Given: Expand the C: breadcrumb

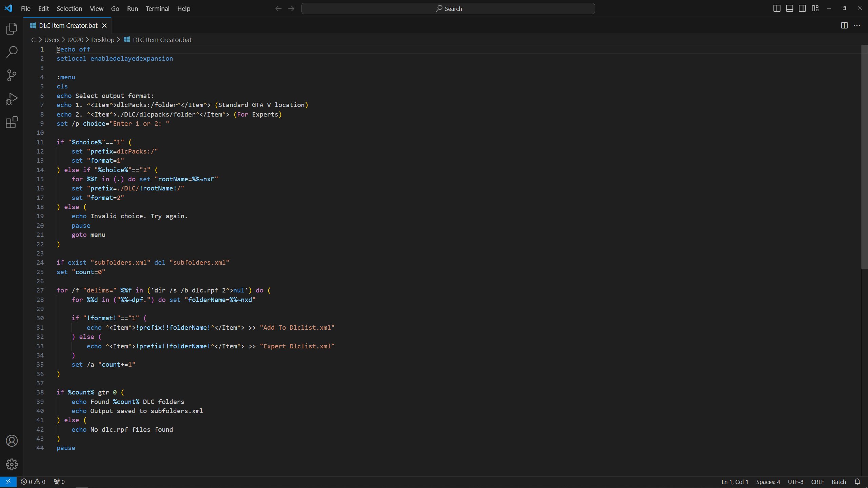Looking at the screenshot, I should click(x=34, y=40).
